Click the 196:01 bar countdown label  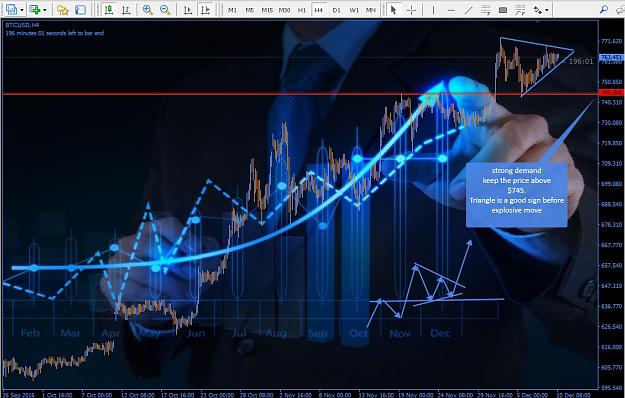[581, 61]
